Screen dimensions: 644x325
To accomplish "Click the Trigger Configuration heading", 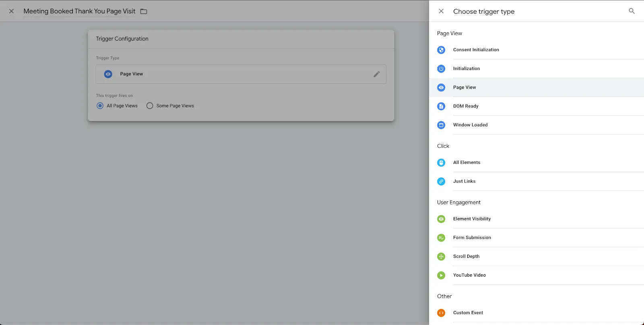I will coord(122,39).
